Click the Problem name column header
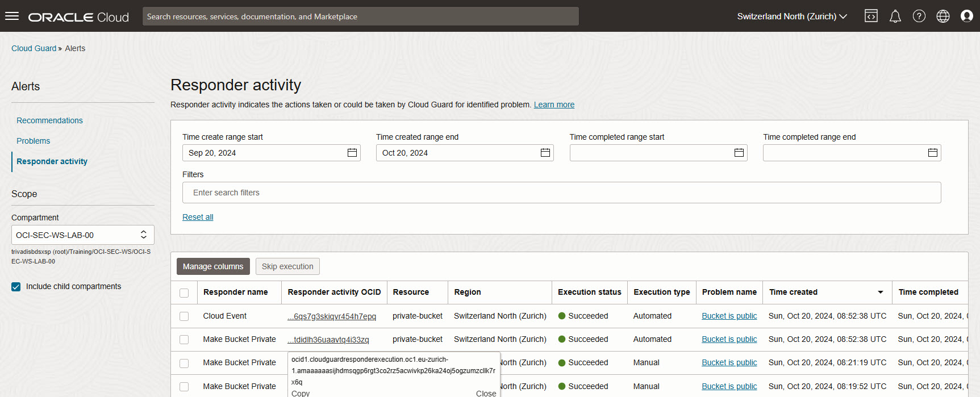 pos(729,292)
